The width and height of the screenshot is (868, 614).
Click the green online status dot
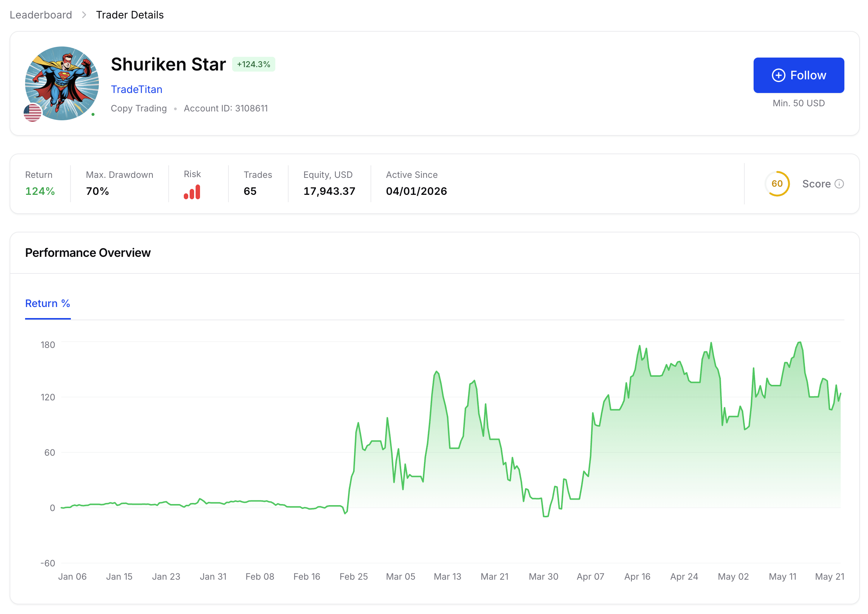tap(93, 114)
